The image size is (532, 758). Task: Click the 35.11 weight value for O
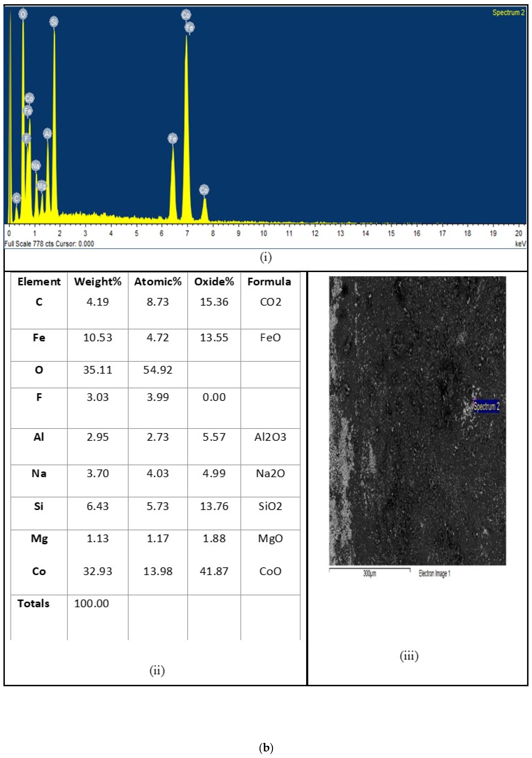point(98,370)
